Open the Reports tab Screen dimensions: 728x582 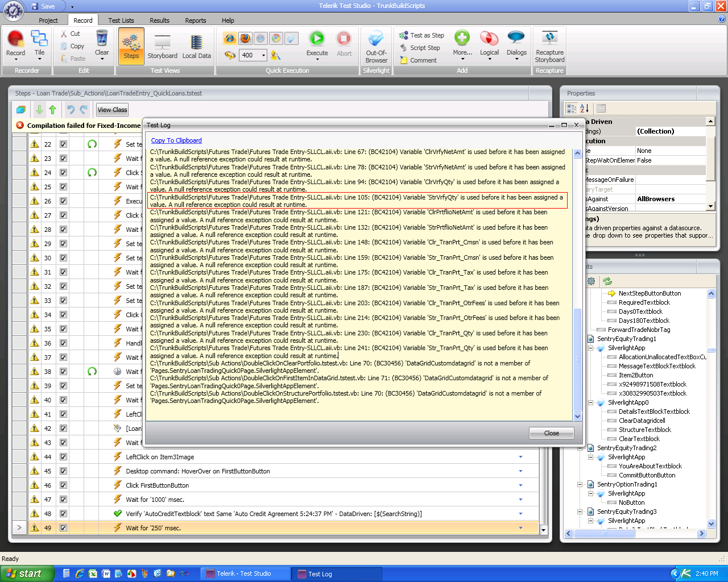195,20
